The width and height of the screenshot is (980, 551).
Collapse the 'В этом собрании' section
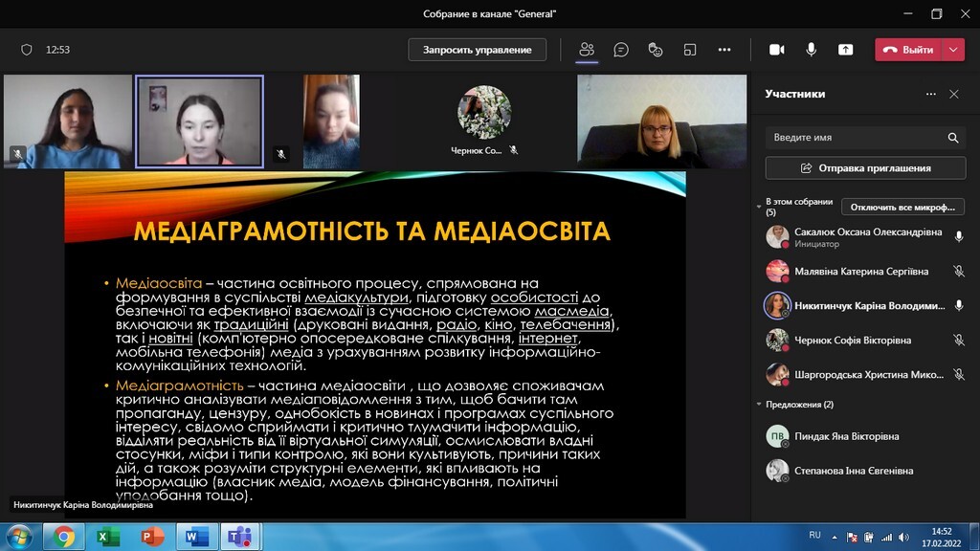coord(758,203)
